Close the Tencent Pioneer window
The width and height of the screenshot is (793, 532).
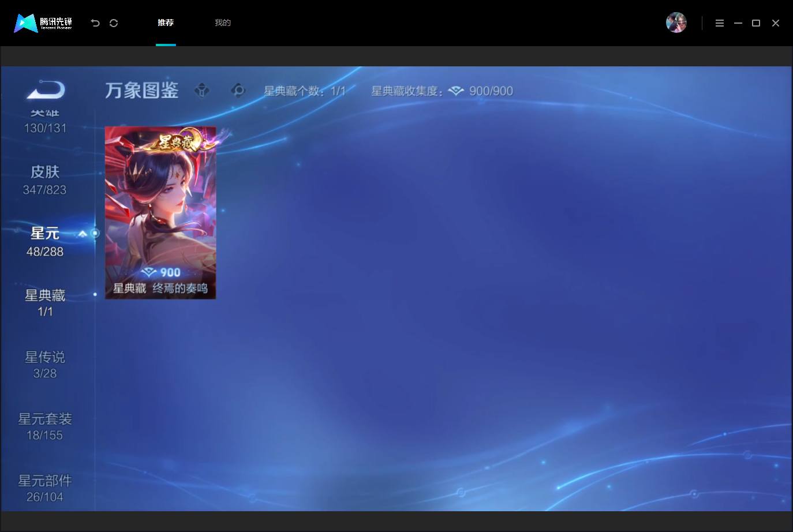click(x=776, y=23)
